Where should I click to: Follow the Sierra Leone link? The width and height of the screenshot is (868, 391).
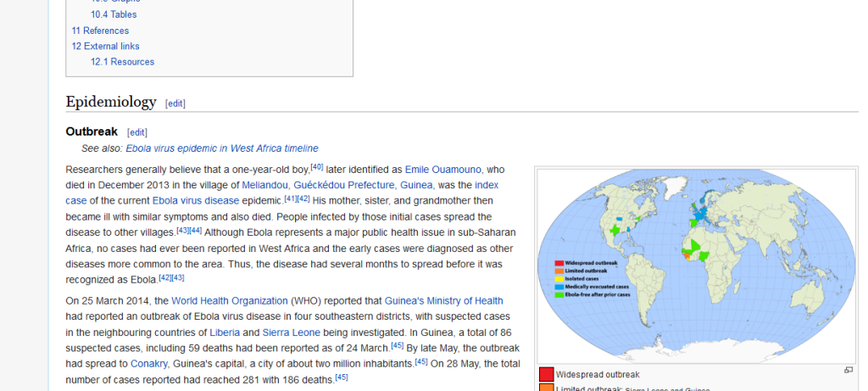[292, 332]
